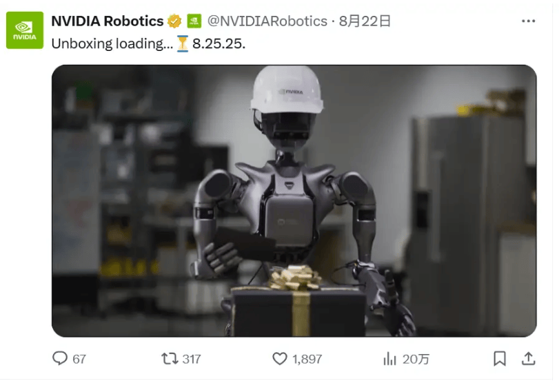Click the 67 replies count
This screenshot has height=392, width=559.
[x=79, y=359]
